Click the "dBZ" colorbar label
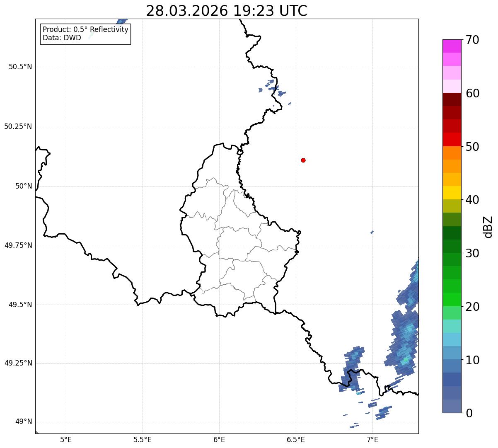Image resolution: width=498 pixels, height=448 pixels. (x=488, y=226)
